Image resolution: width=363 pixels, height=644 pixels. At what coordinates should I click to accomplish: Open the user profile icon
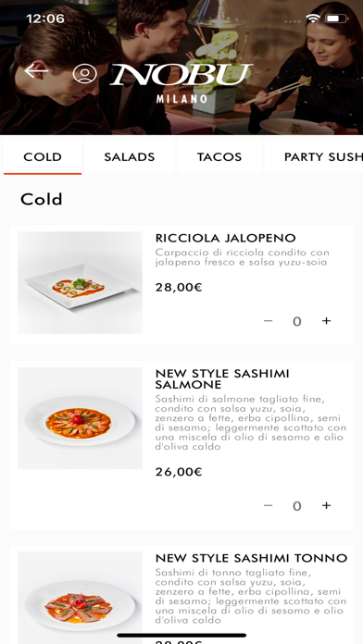84,74
